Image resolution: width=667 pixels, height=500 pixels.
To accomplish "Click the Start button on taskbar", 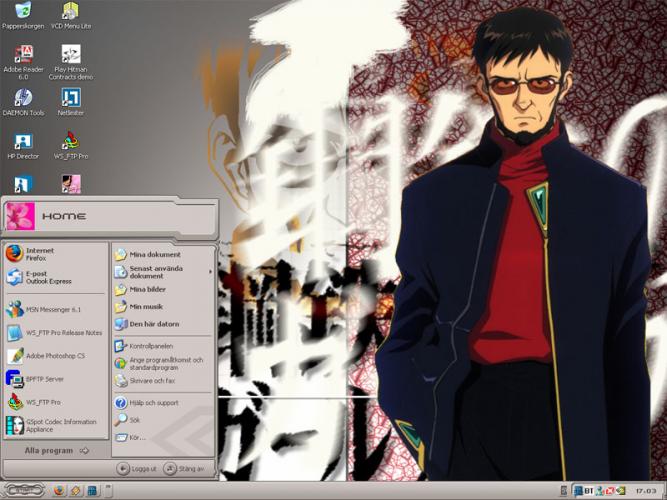I will (24, 491).
